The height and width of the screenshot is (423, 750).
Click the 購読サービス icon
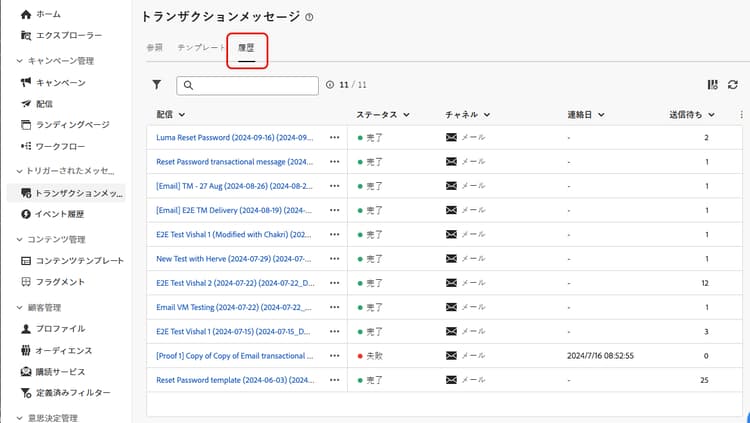[26, 371]
